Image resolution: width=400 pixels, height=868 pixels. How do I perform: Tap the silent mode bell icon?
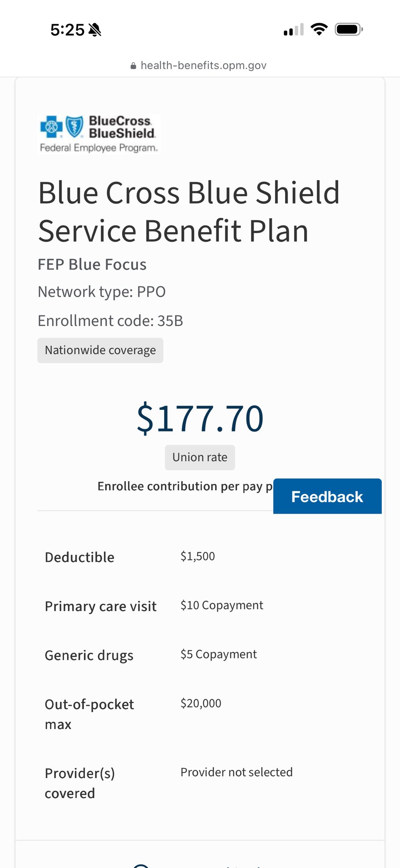point(95,30)
